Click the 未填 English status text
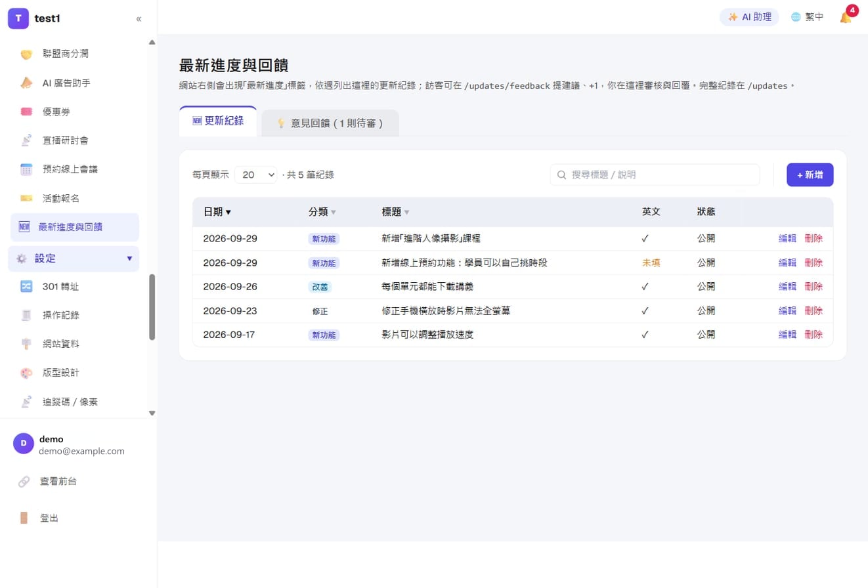 point(651,262)
